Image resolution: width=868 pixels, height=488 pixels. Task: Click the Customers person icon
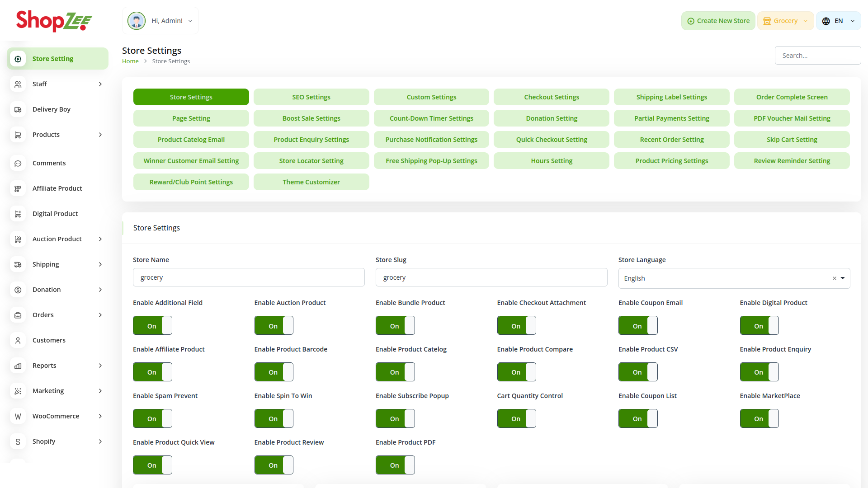click(x=18, y=340)
